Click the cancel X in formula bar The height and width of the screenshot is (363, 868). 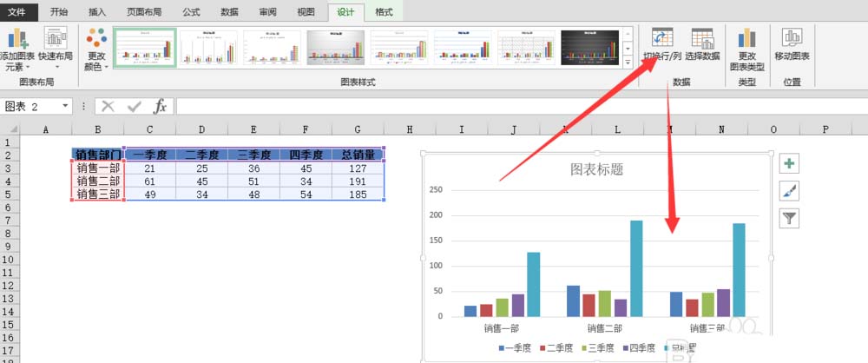coord(108,107)
